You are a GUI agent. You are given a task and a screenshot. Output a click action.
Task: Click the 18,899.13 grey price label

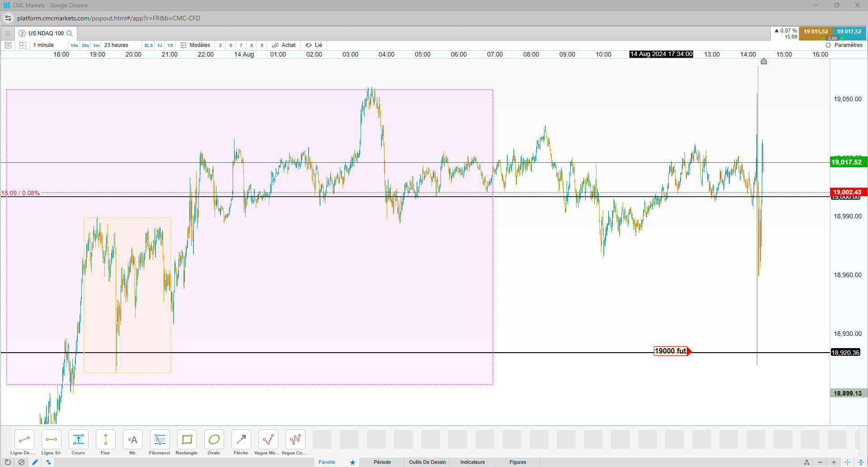[849, 393]
